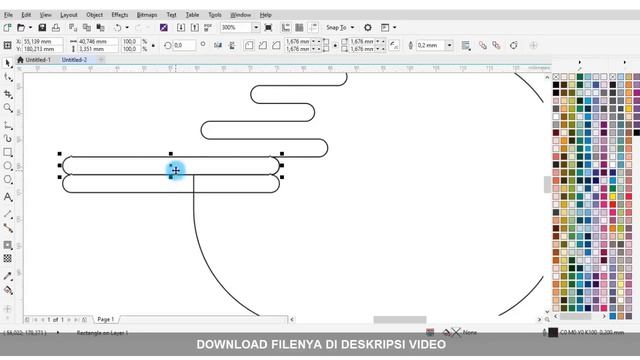Choose the Chamfered corner type
The width and height of the screenshot is (640, 360).
pos(276,45)
